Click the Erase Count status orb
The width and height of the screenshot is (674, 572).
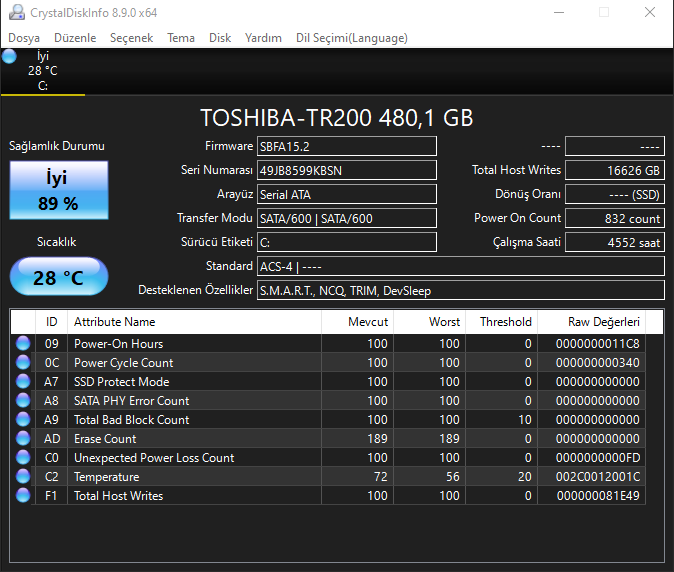pyautogui.click(x=23, y=438)
